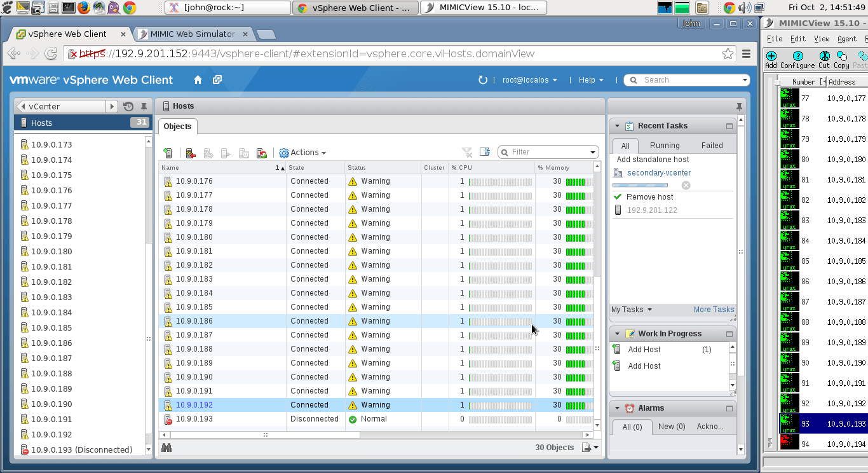Switch to Failed tasks tab
Screen dimensions: 868x473
[x=712, y=146]
